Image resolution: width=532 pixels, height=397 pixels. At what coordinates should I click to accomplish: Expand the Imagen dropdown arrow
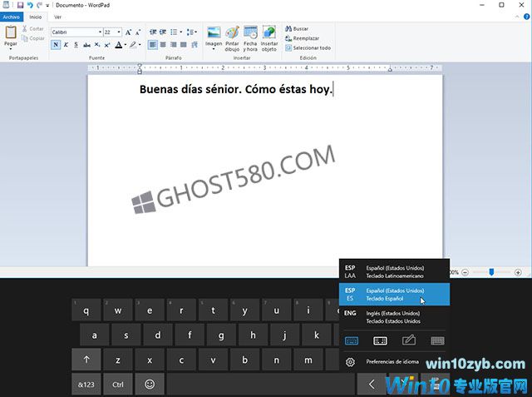pyautogui.click(x=214, y=49)
